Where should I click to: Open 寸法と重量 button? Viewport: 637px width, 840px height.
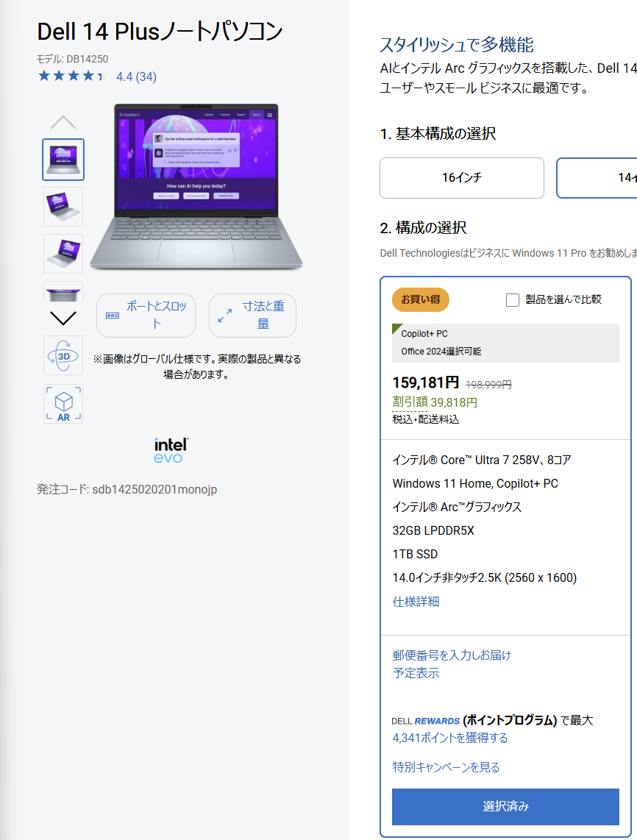pos(252,315)
